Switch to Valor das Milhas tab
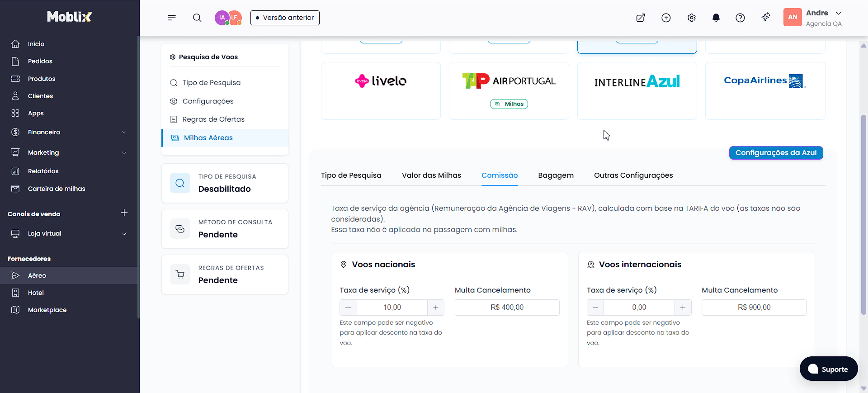 click(x=431, y=175)
